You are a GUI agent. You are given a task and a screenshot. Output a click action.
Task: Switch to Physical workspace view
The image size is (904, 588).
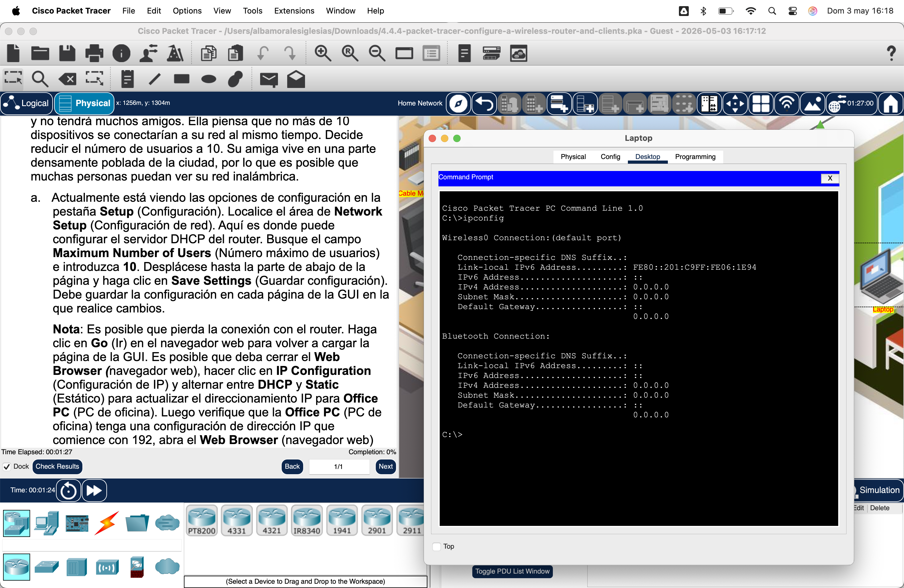pyautogui.click(x=84, y=103)
